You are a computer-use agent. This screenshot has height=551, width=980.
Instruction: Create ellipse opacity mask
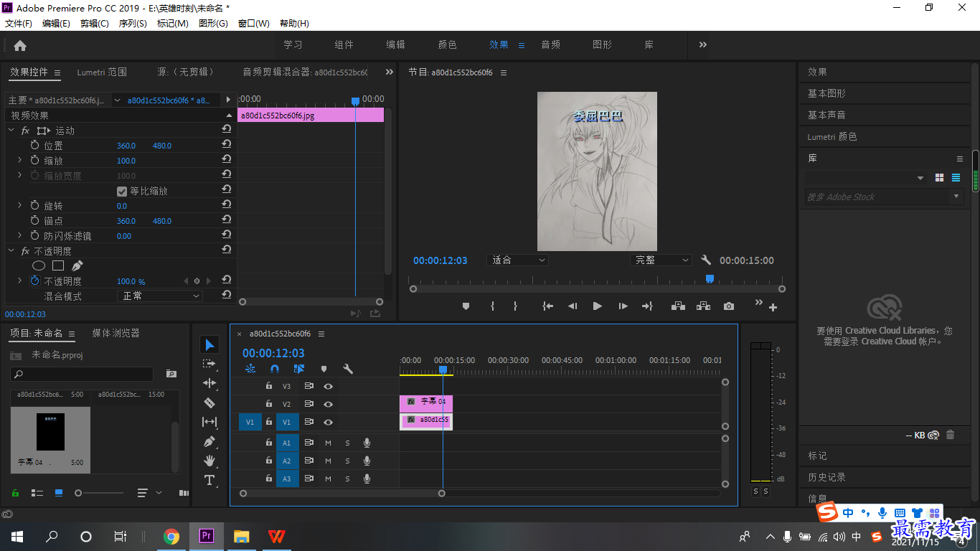[x=39, y=265]
